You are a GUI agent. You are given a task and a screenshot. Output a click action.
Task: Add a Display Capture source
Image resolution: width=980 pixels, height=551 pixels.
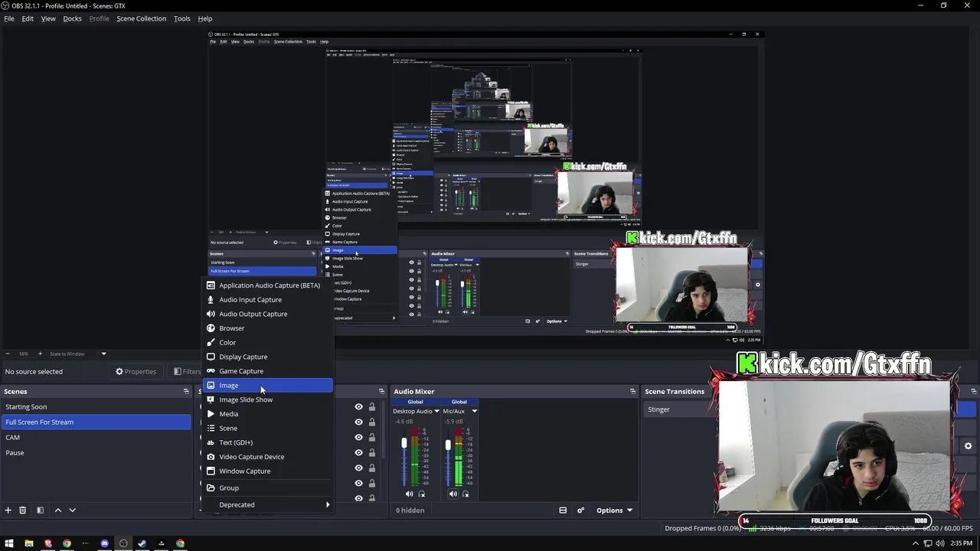click(268, 357)
